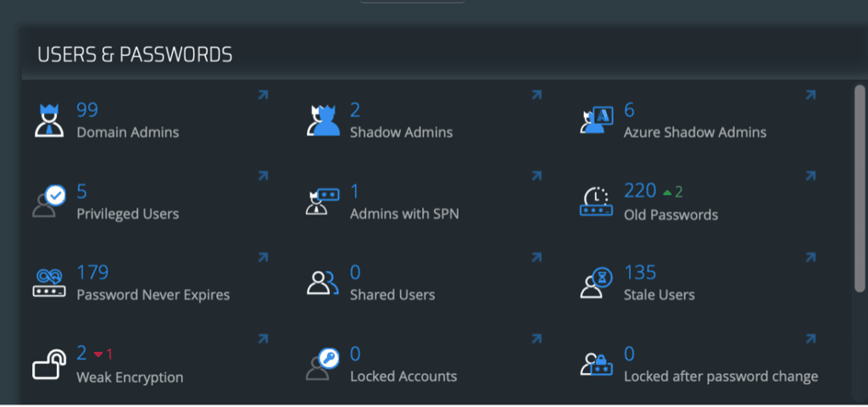This screenshot has width=868, height=407.
Task: Click the 179 Password Never Expires count
Action: (92, 272)
